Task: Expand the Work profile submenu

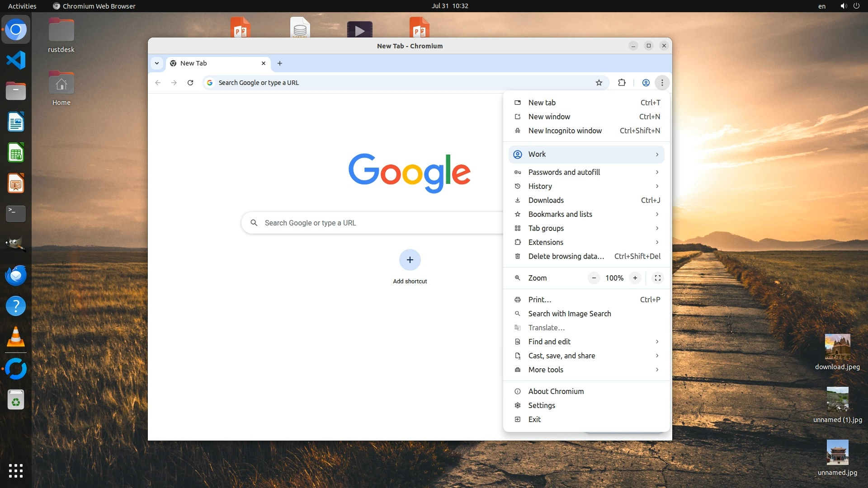Action: pyautogui.click(x=586, y=155)
